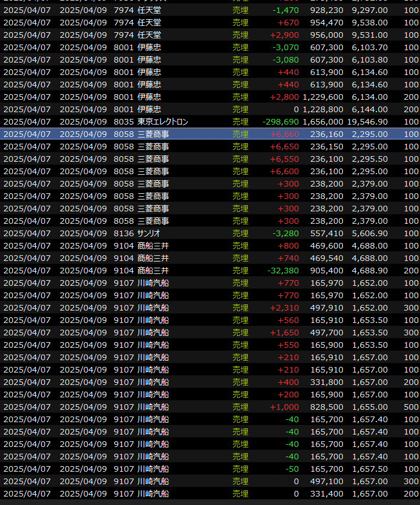Viewport: 420px width, 505px height.
Task: Click the 1,228,800 amount cell
Action: point(323,109)
